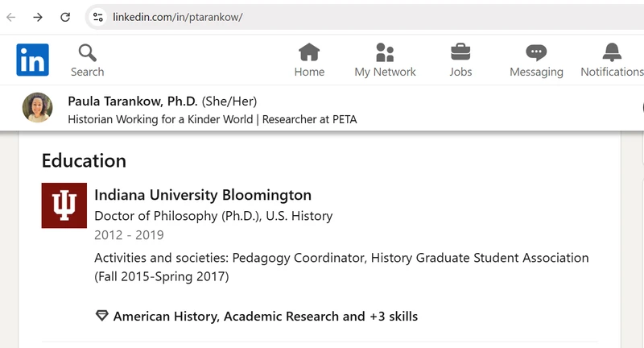Click the browser forward arrow
Image resolution: width=644 pixels, height=348 pixels.
click(x=38, y=17)
